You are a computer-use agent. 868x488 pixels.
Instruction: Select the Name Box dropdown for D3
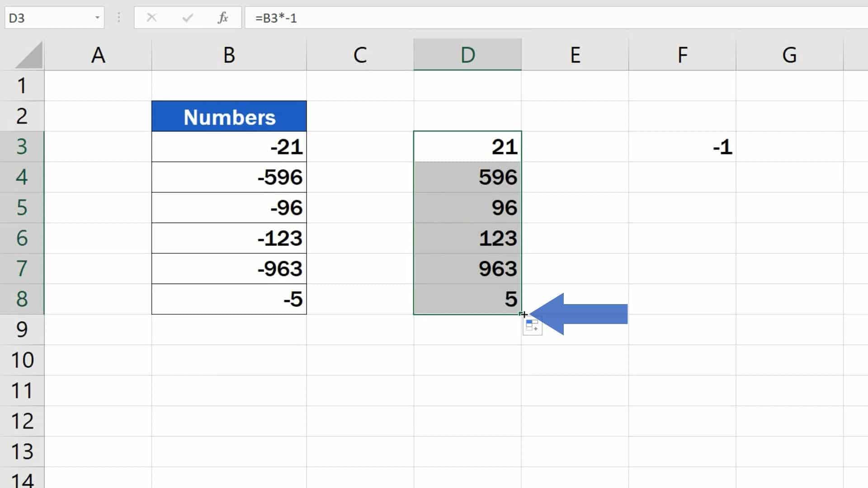pyautogui.click(x=97, y=18)
